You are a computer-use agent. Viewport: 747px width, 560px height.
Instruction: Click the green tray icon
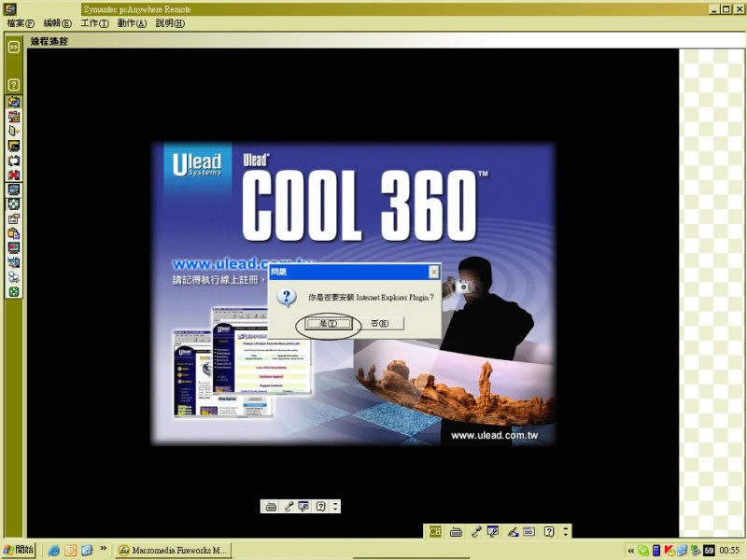pos(643,551)
